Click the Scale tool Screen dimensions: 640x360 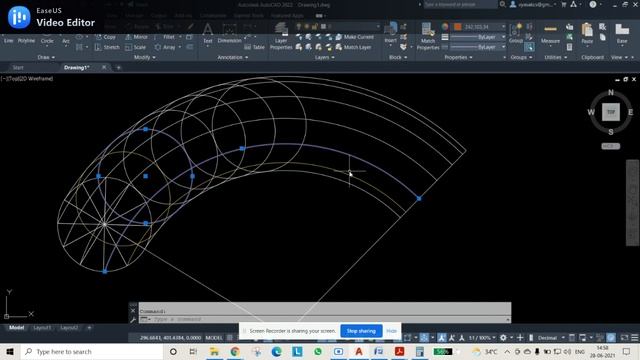click(x=136, y=47)
